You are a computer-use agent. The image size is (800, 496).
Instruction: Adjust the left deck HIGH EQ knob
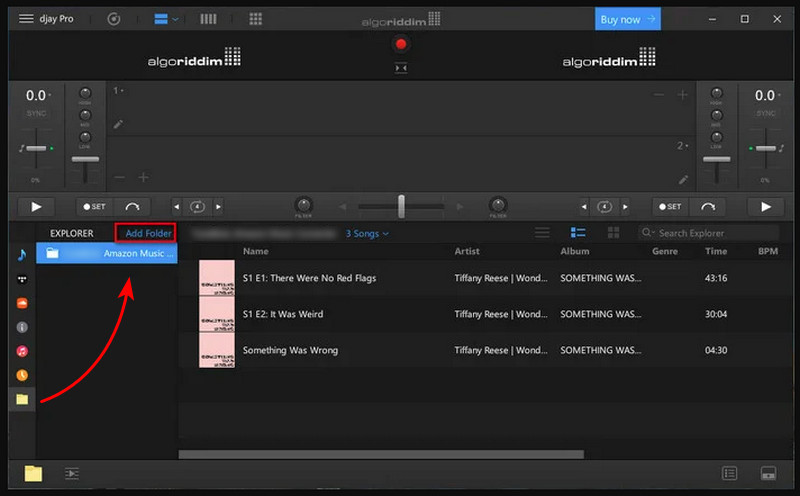pyautogui.click(x=85, y=93)
